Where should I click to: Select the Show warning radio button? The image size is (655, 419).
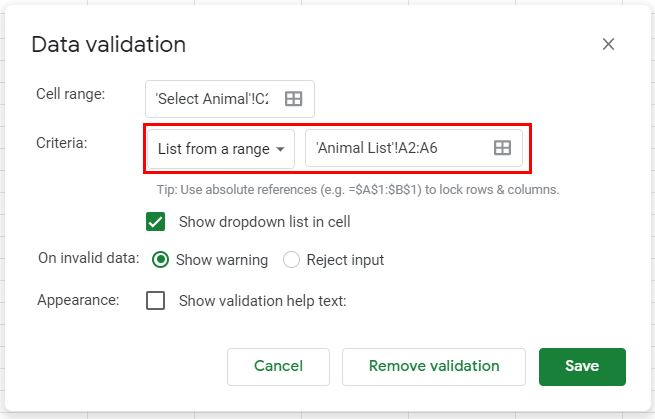coord(159,260)
